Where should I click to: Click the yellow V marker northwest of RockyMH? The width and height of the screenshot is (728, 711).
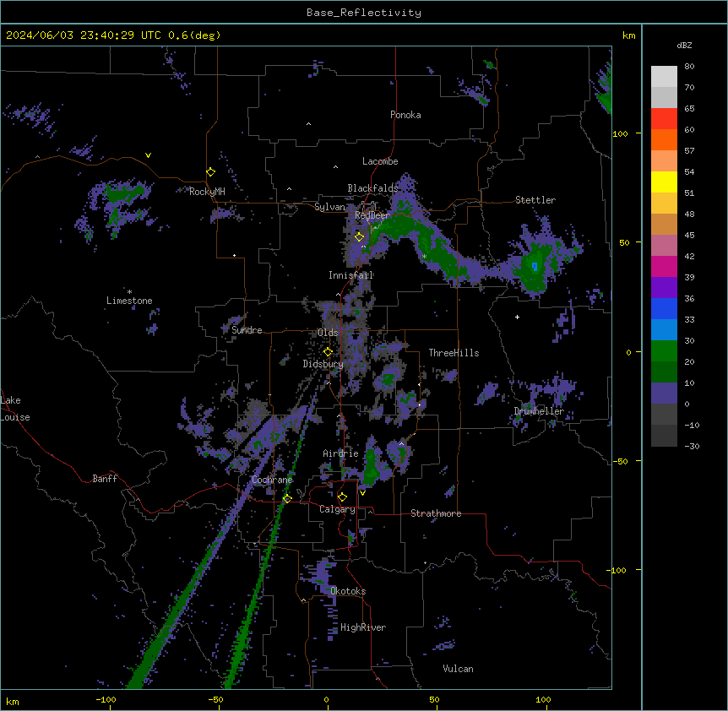coord(148,155)
